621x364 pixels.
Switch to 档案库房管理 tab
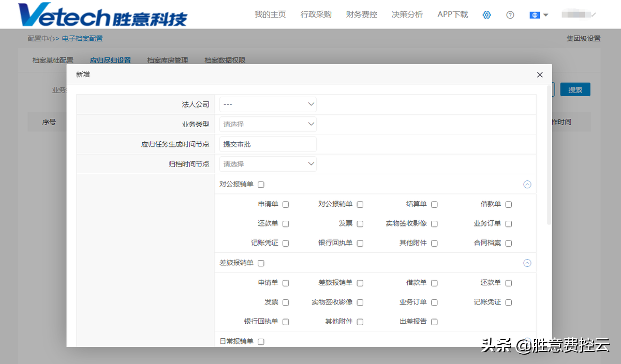coord(168,60)
